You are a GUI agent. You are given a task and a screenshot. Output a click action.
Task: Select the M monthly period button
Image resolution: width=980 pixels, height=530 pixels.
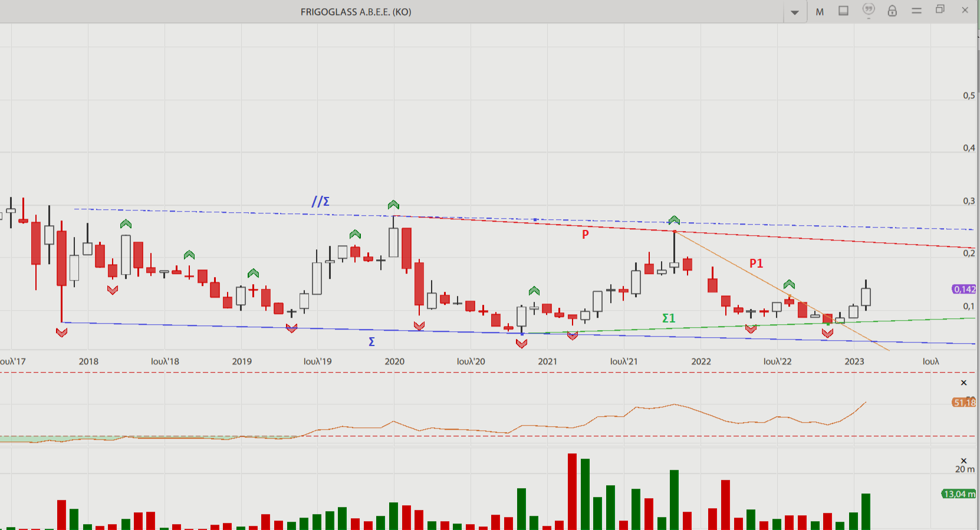[820, 12]
